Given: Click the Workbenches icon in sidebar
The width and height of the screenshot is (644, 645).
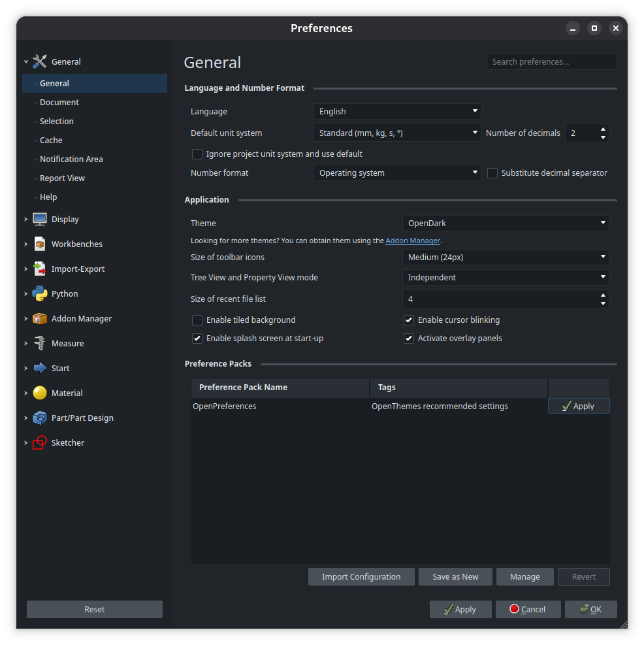Looking at the screenshot, I should click(40, 244).
